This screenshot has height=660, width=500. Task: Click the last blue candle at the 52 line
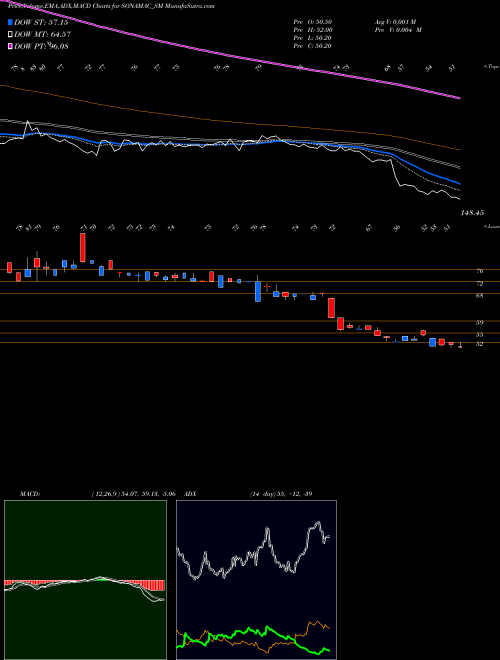[x=432, y=342]
